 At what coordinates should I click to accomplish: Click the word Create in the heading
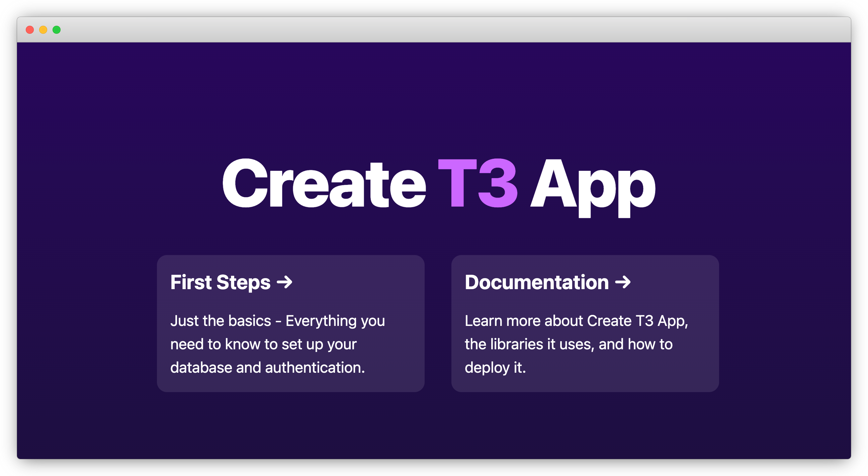(x=324, y=184)
